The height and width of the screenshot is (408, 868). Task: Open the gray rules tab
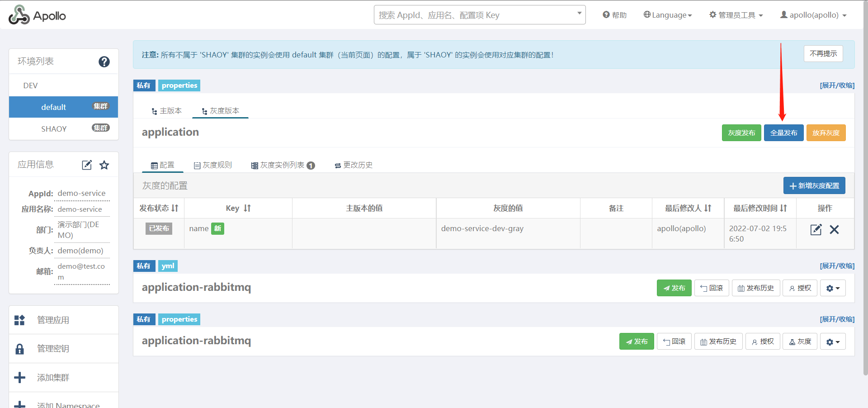pos(213,165)
